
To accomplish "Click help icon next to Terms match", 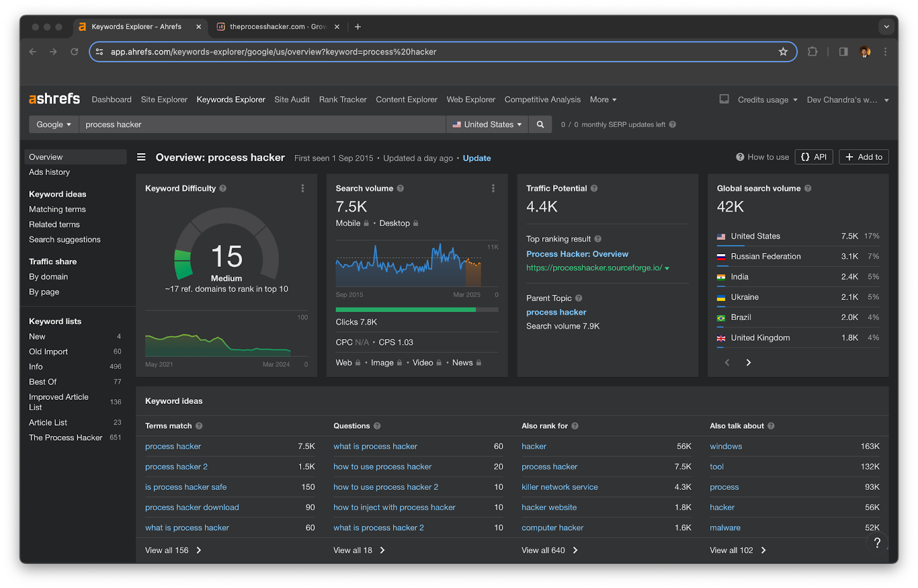I will pos(199,426).
